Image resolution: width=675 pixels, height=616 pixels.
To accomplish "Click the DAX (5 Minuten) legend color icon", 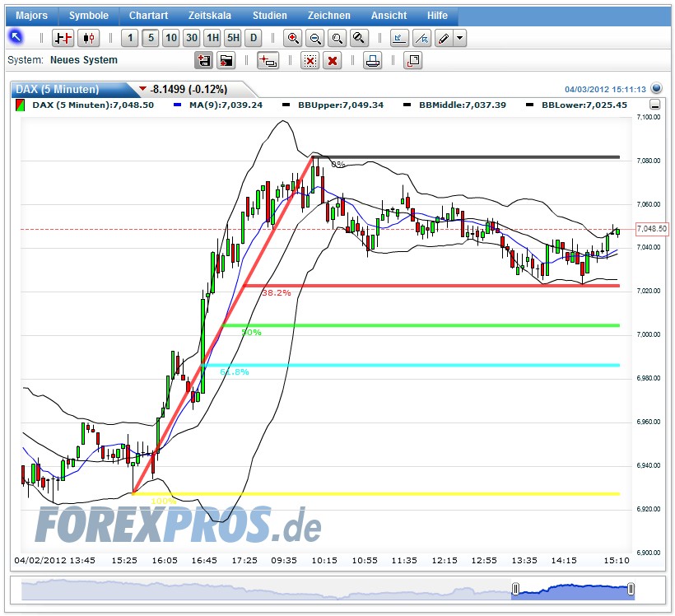I will pos(20,105).
